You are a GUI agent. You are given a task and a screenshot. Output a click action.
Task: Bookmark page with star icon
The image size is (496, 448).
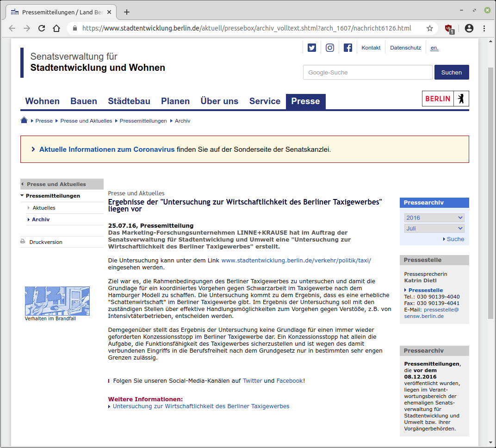pos(430,28)
